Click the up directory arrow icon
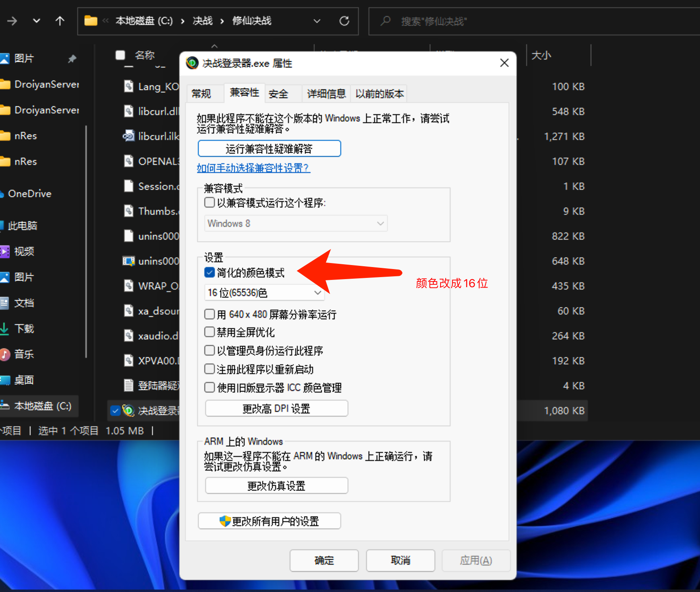 [x=60, y=21]
